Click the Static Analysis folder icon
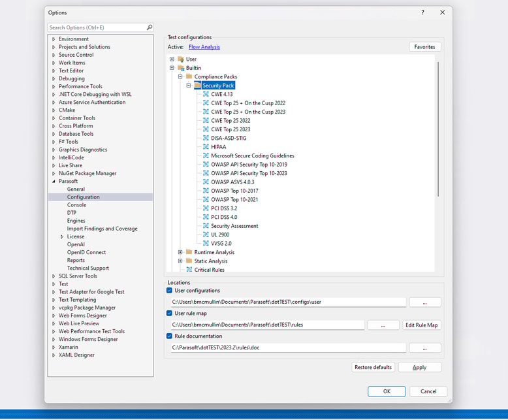508x420 pixels. [189, 261]
